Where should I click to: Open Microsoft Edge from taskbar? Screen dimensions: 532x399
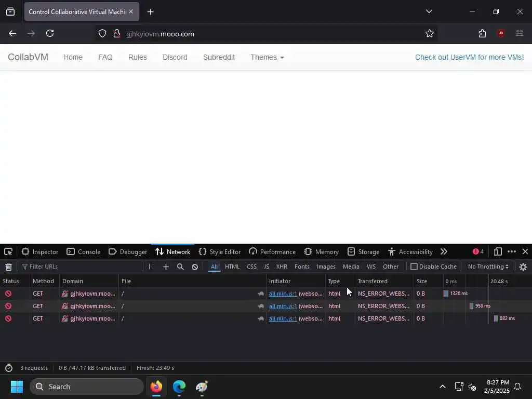pos(179,387)
